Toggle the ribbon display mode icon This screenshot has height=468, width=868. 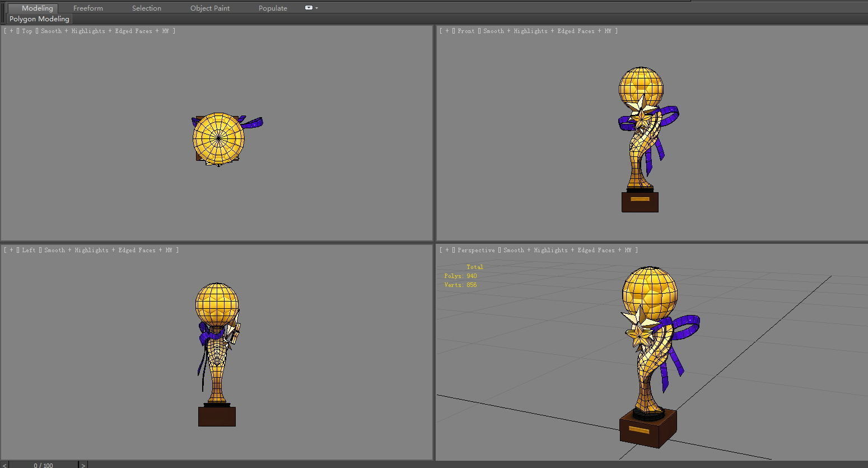coord(309,8)
